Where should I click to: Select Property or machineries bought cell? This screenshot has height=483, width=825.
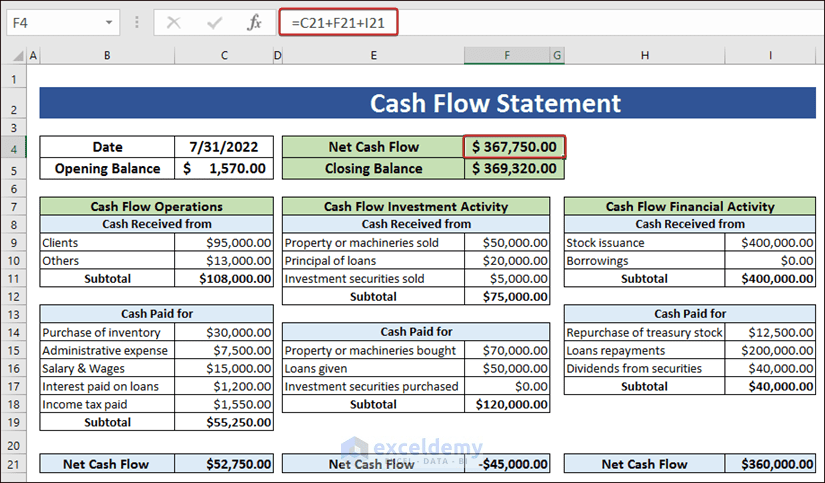[x=374, y=350]
